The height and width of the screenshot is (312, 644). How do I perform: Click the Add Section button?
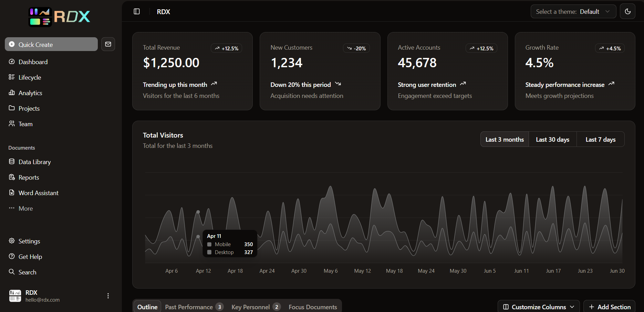click(609, 307)
